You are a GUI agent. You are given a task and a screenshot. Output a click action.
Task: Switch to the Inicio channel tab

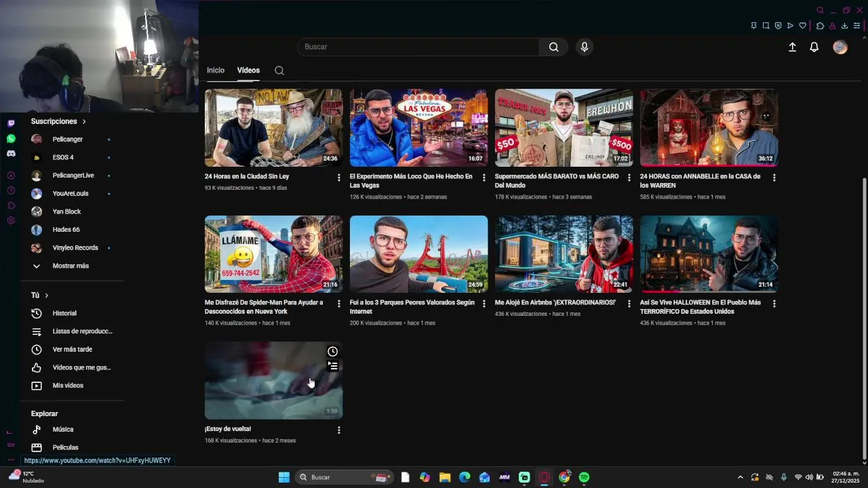[x=216, y=70]
